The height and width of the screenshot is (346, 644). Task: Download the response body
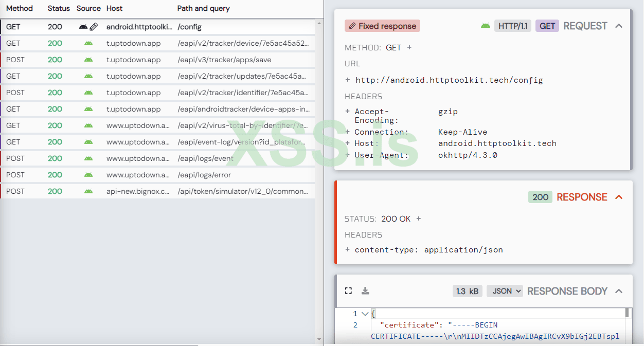click(x=365, y=291)
